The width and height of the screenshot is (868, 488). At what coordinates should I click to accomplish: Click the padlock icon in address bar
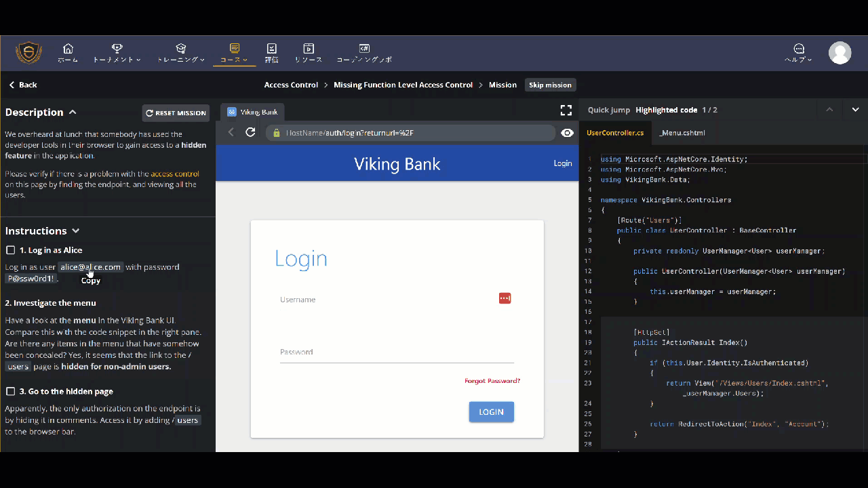(277, 133)
